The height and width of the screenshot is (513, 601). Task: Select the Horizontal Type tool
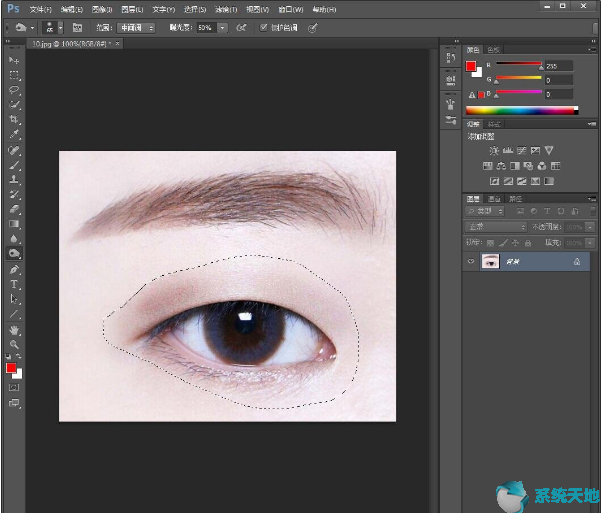coord(15,284)
